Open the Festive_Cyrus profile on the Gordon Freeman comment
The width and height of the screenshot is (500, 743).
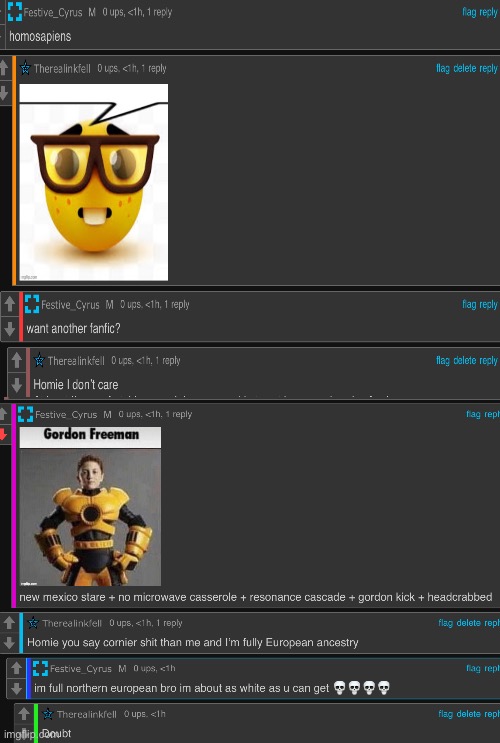66,415
